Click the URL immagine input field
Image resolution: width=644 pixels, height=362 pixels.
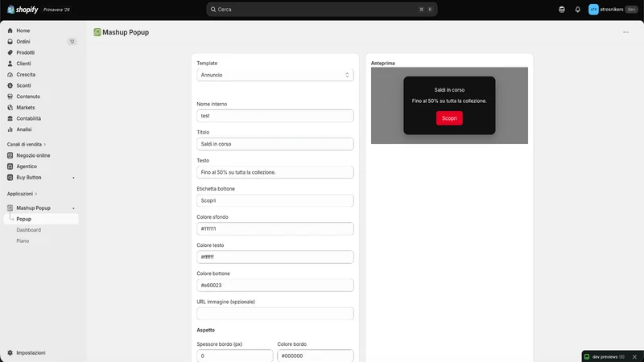click(275, 314)
